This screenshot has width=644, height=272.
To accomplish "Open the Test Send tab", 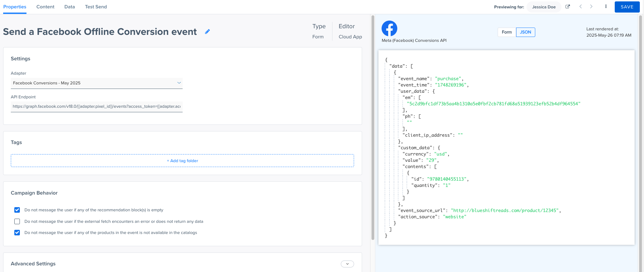I will coord(96,7).
